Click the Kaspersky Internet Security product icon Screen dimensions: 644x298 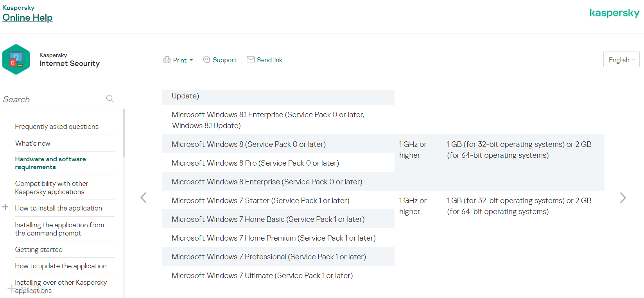pos(16,59)
